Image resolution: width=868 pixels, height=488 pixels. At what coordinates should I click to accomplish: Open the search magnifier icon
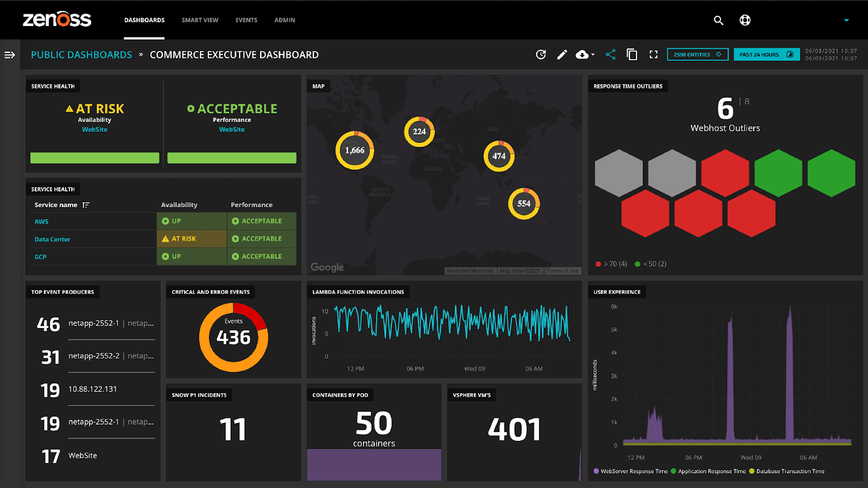click(x=718, y=21)
